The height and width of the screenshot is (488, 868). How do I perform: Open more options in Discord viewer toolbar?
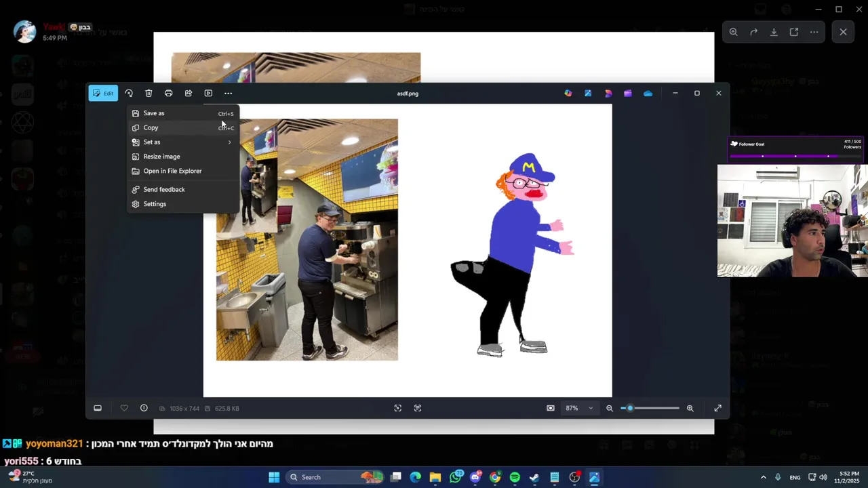coord(814,32)
